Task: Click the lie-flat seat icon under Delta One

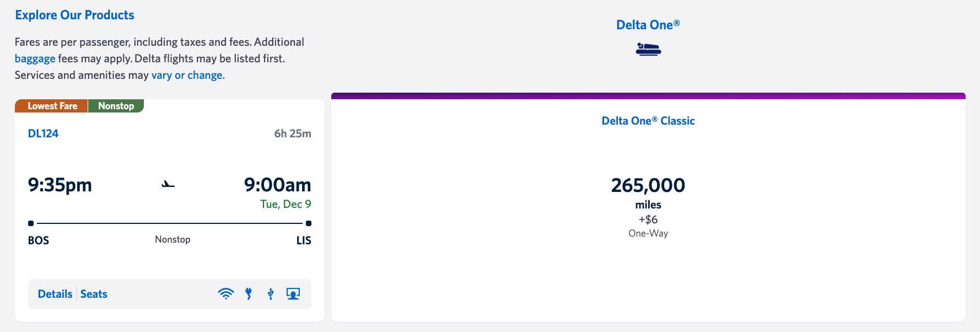Action: coord(648,50)
